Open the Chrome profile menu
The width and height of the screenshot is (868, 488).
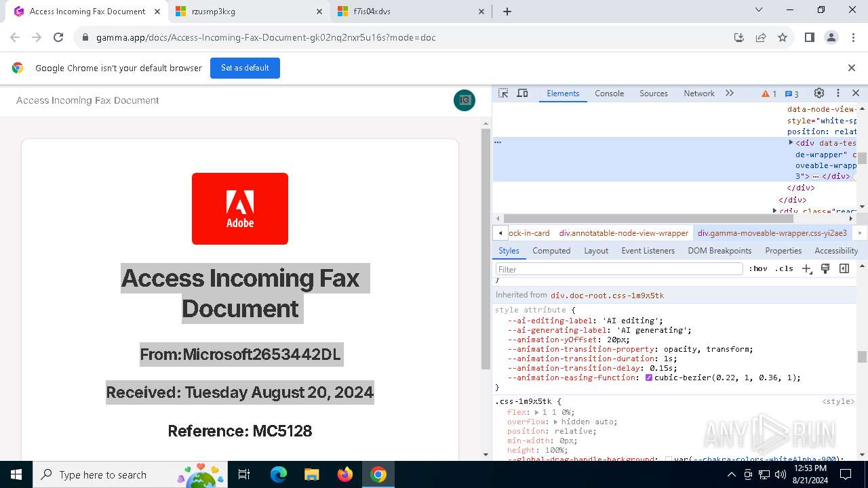831,38
